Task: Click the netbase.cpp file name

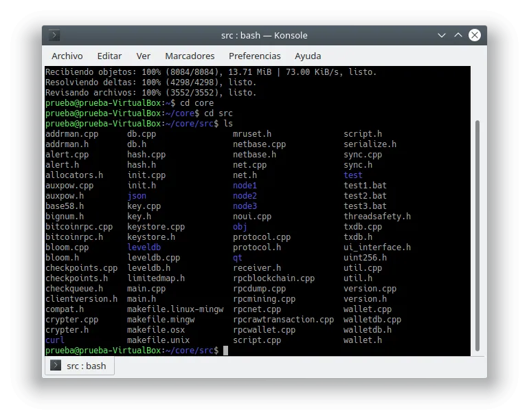Action: [259, 144]
